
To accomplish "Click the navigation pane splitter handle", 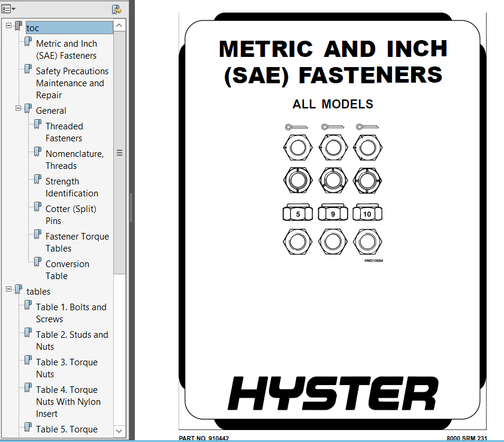I will point(131,207).
